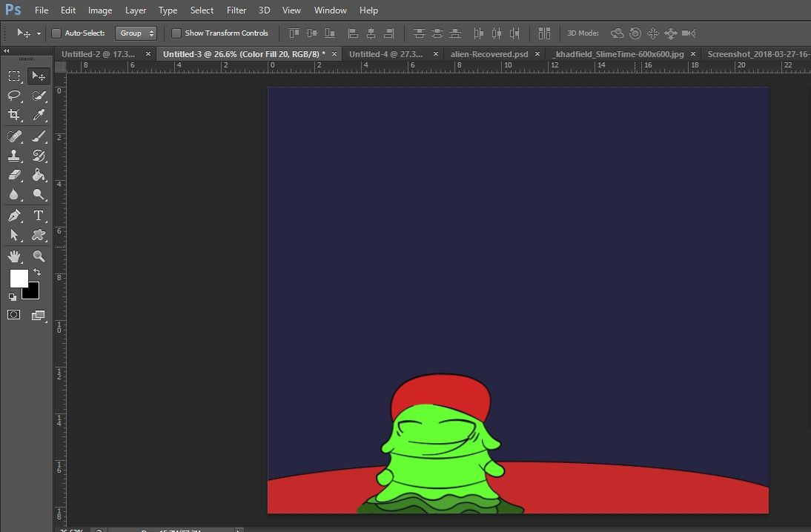Select the History Brush tool
Viewport: 811px width, 532px height.
(39, 156)
